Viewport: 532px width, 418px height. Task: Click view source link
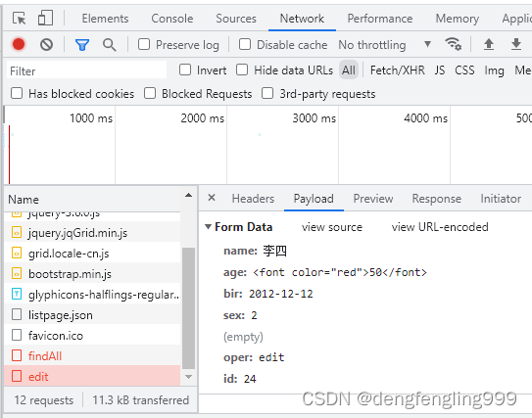(x=332, y=227)
